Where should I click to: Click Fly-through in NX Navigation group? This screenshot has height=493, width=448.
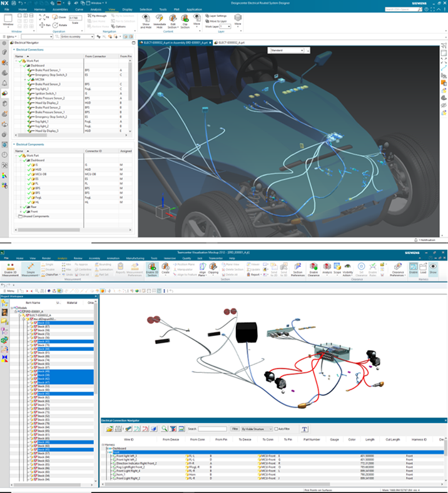pos(97,16)
